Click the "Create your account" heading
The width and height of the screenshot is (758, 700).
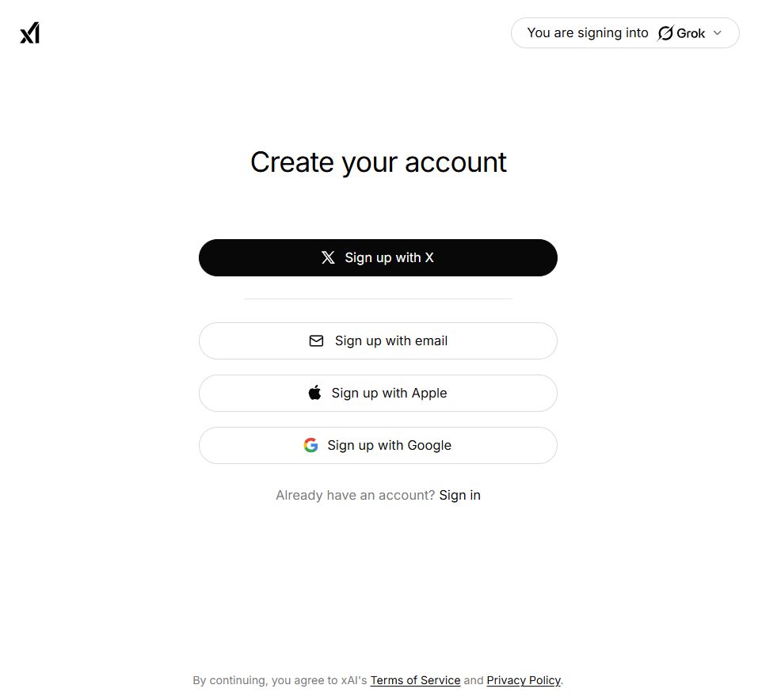pos(378,162)
